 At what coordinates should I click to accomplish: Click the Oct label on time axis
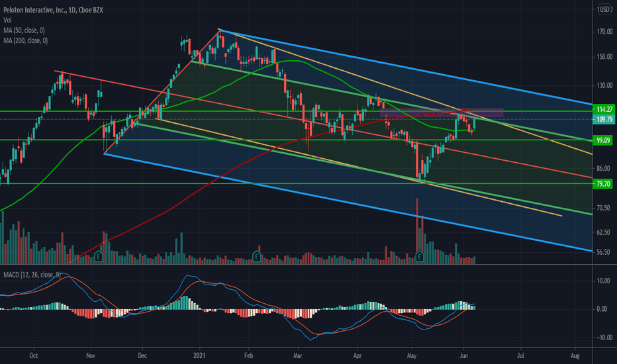[x=34, y=356]
